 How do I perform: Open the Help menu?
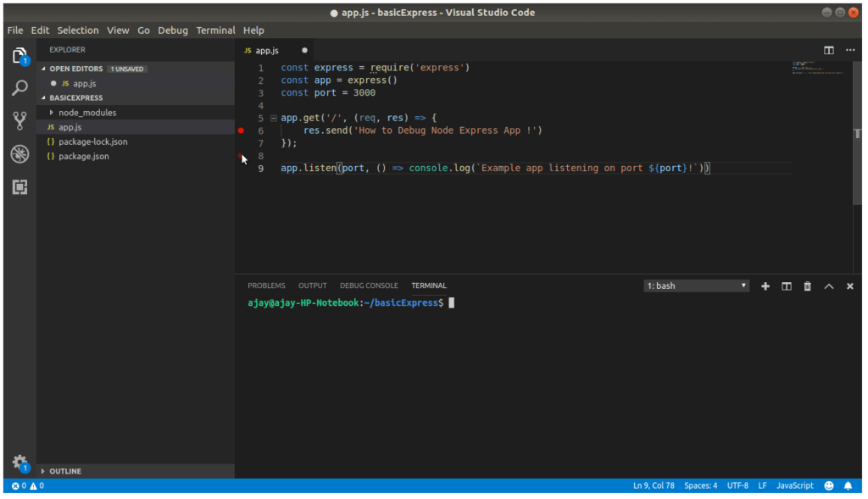(x=253, y=30)
